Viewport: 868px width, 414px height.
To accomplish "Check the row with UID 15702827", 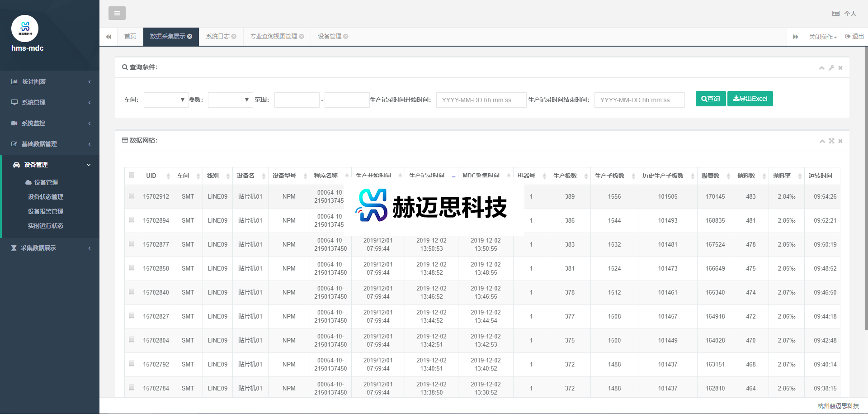I will 132,315.
